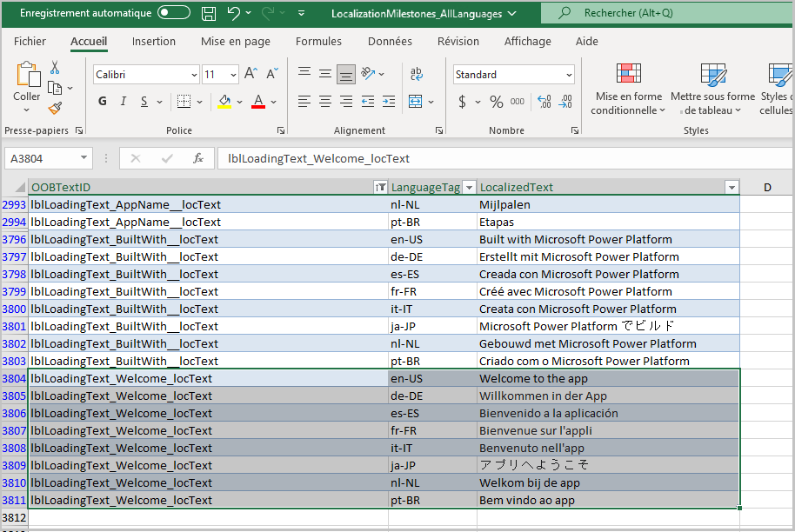Screen dimensions: 795x532
Task: Toggle italic formatting with the I button
Action: 122,102
